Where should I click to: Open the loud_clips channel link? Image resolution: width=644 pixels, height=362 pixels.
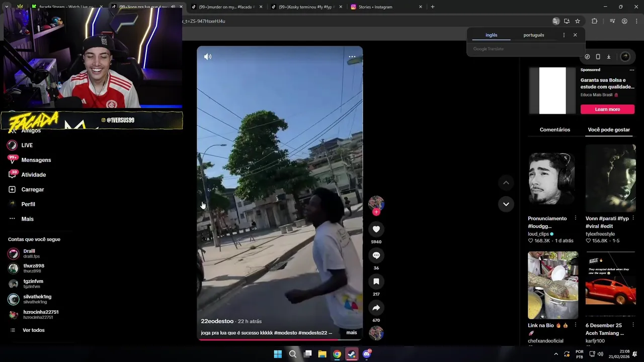click(538, 234)
